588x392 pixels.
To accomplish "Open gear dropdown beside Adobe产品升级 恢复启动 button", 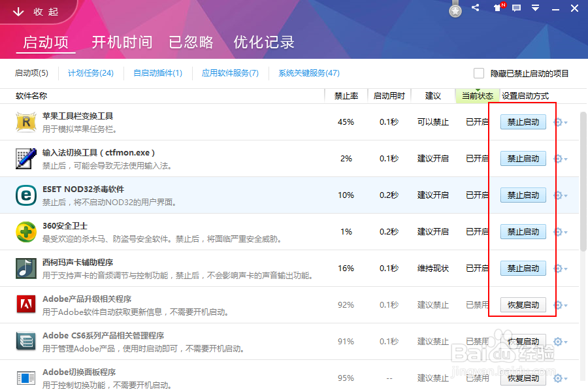I will pyautogui.click(x=559, y=304).
